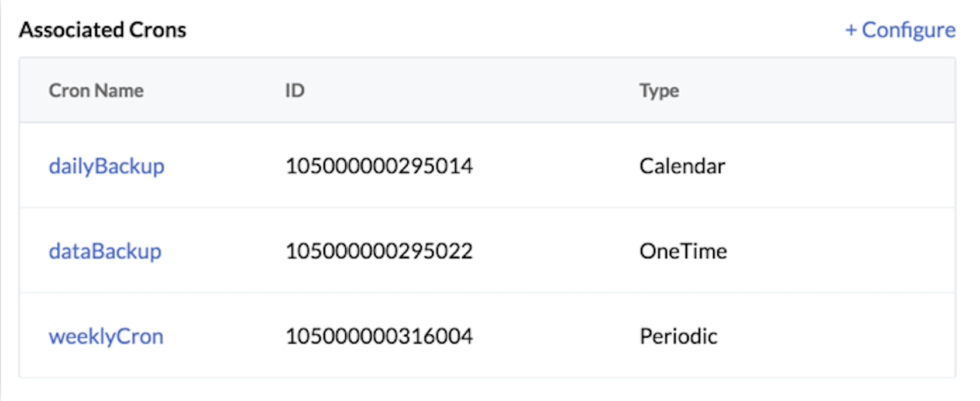This screenshot has height=401, width=980.
Task: Select the ID 105000000316004 cell
Action: click(379, 336)
